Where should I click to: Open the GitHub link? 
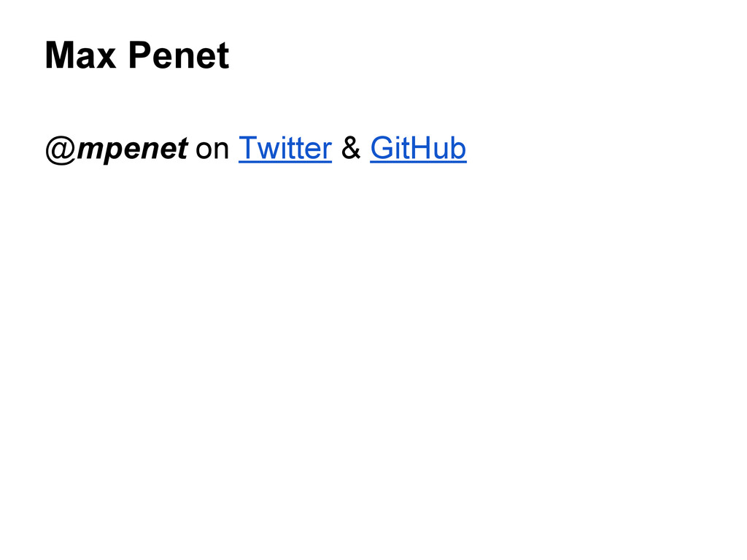(418, 148)
